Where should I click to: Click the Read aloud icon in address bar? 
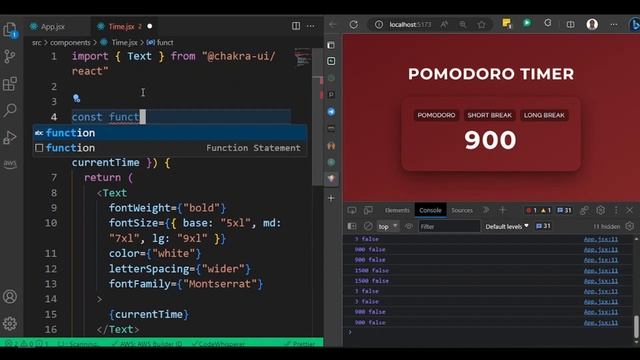pyautogui.click(x=444, y=24)
